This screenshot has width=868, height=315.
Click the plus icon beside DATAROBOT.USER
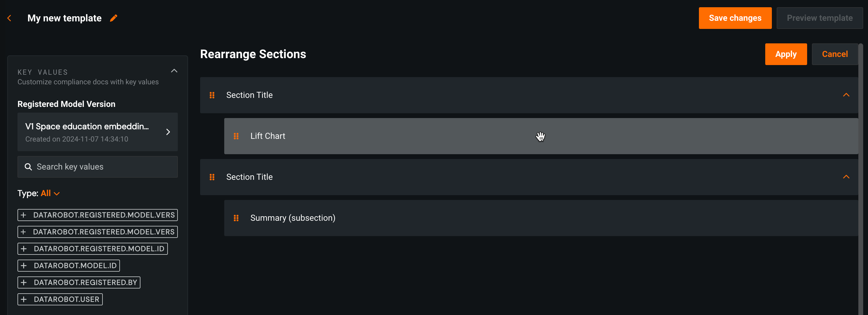(x=24, y=299)
